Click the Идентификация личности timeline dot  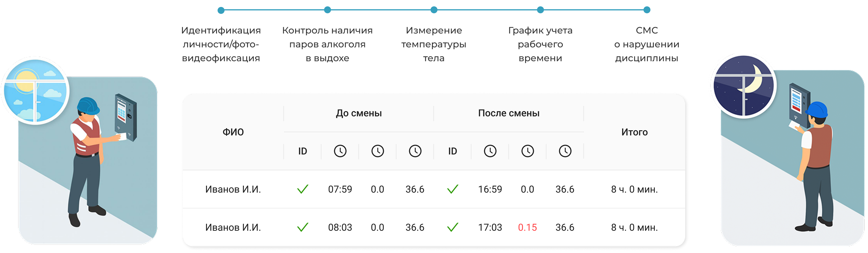tap(221, 10)
